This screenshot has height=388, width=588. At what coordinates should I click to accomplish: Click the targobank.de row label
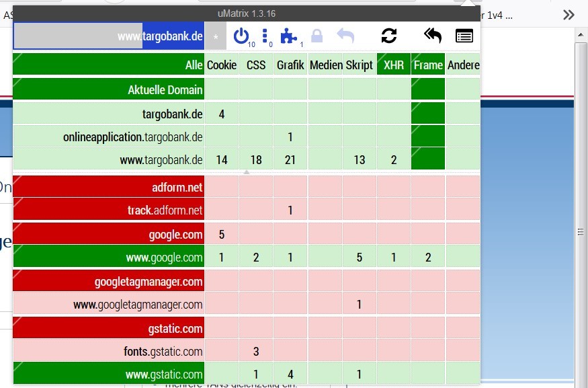click(x=109, y=114)
